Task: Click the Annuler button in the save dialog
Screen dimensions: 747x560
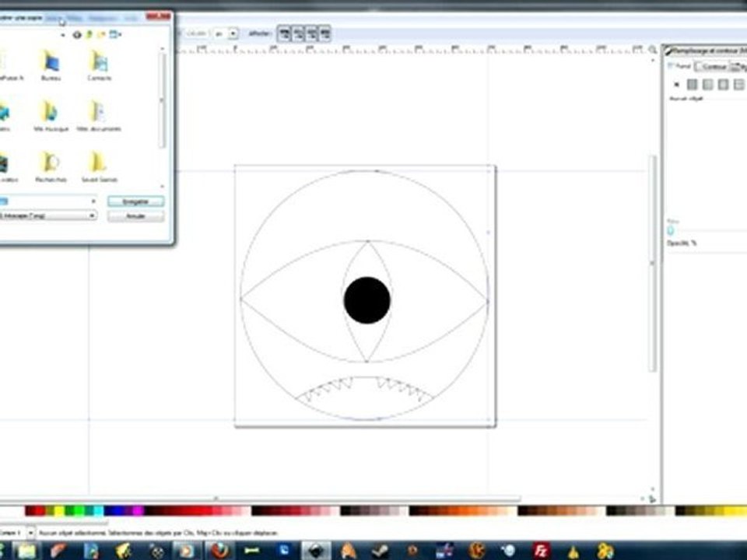Action: tap(135, 216)
